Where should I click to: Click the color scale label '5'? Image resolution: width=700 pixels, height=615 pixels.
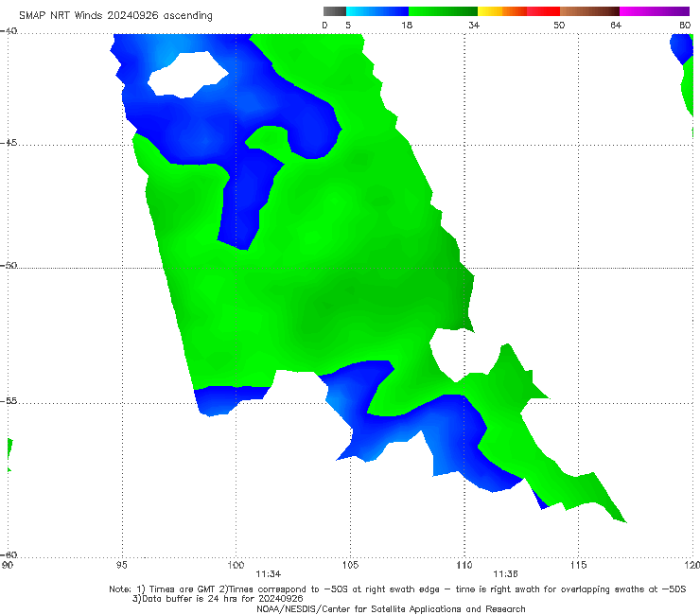point(348,25)
